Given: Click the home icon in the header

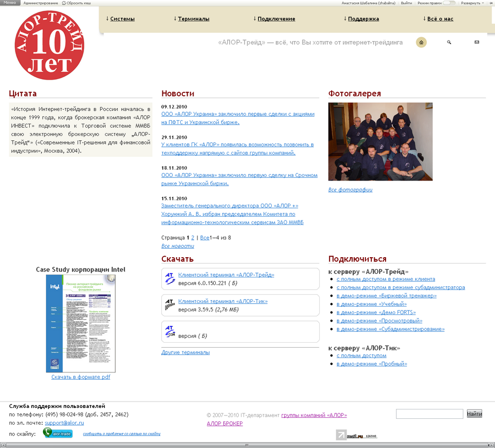Looking at the screenshot, I should 421,43.
